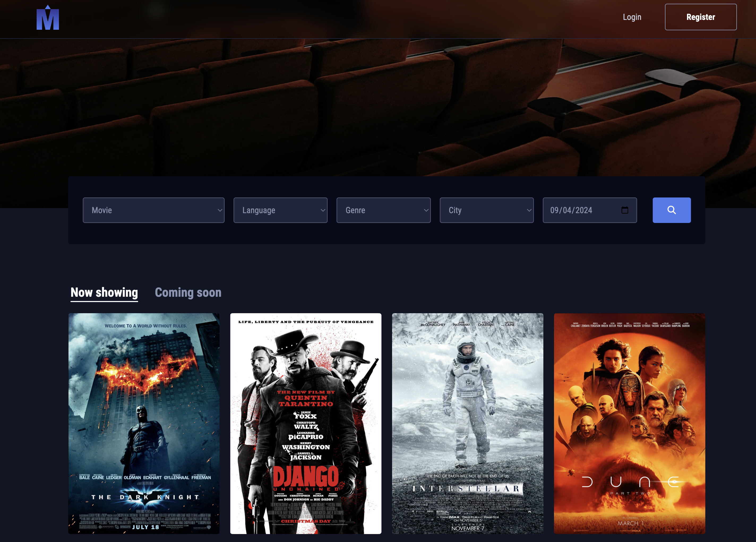Click the Register button
Screen dimensions: 756x542
(701, 17)
